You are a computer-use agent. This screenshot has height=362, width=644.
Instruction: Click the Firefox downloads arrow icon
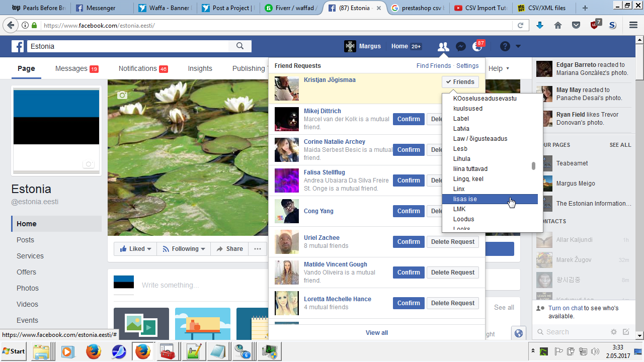pyautogui.click(x=540, y=25)
